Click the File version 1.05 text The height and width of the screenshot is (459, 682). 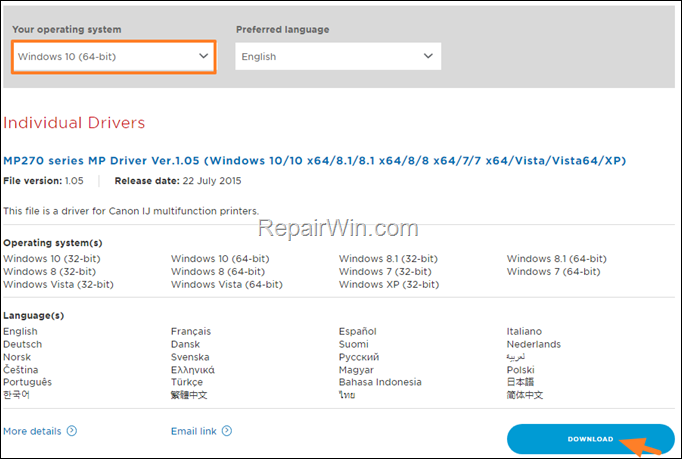(43, 181)
